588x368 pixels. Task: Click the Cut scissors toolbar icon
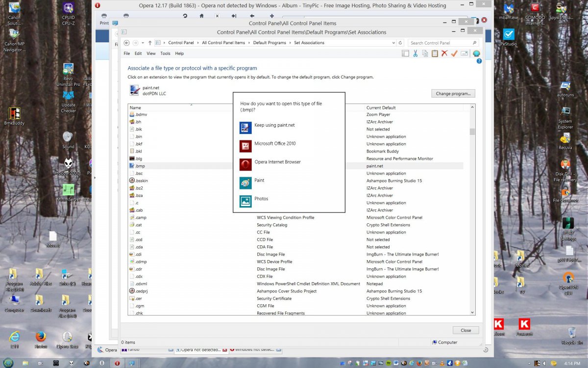[x=415, y=53]
